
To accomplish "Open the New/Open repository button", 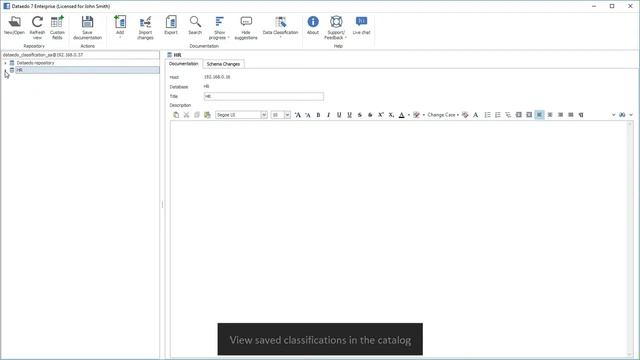I will [14, 25].
